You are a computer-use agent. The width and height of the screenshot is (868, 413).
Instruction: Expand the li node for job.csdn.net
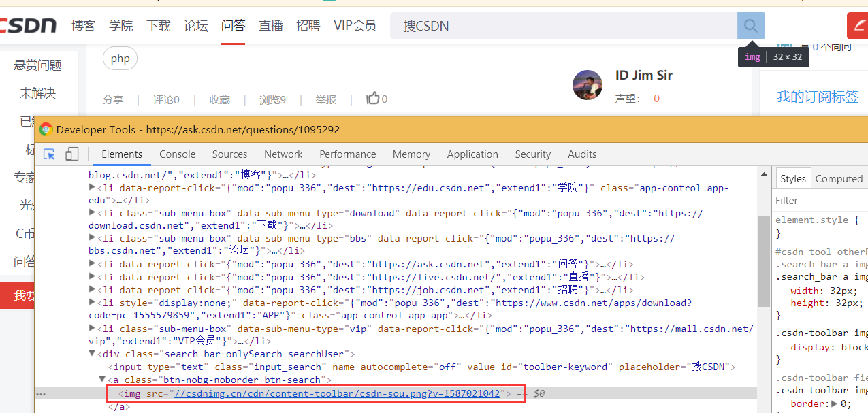tap(93, 289)
